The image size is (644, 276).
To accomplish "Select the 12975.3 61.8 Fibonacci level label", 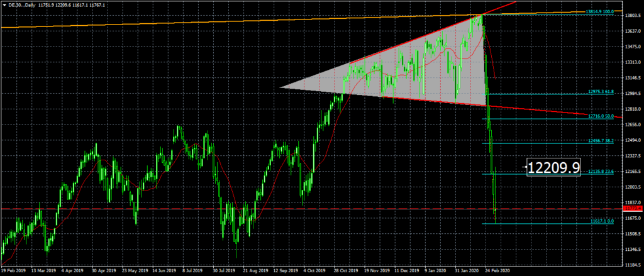I will click(x=601, y=92).
